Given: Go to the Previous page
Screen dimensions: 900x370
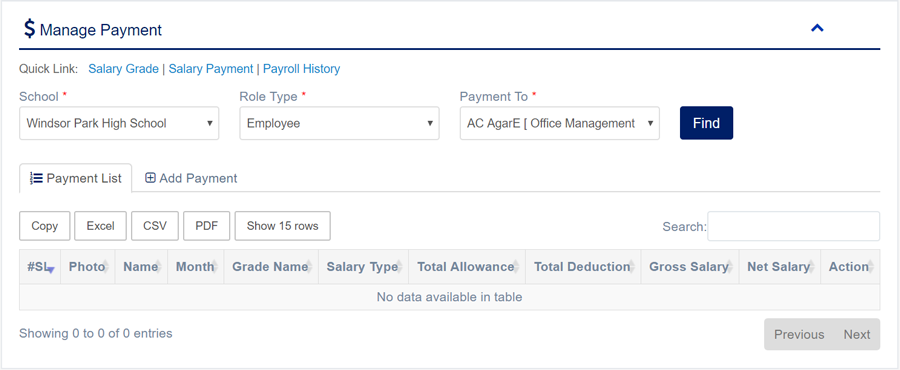Looking at the screenshot, I should coord(799,334).
